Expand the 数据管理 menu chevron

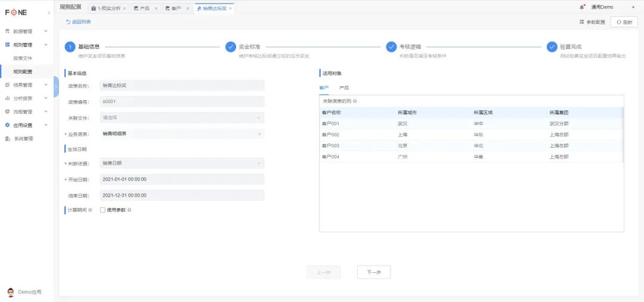tap(45, 31)
